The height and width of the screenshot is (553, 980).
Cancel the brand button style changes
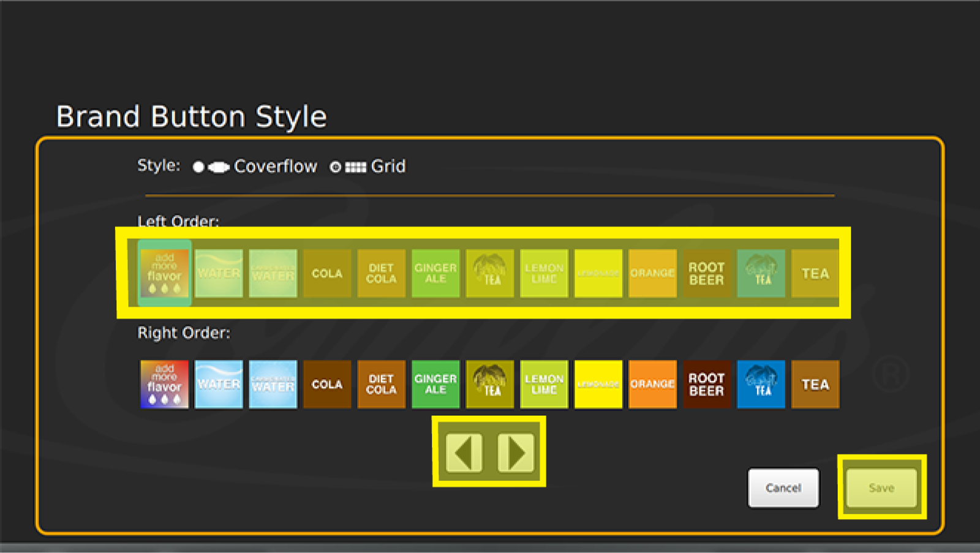point(783,488)
